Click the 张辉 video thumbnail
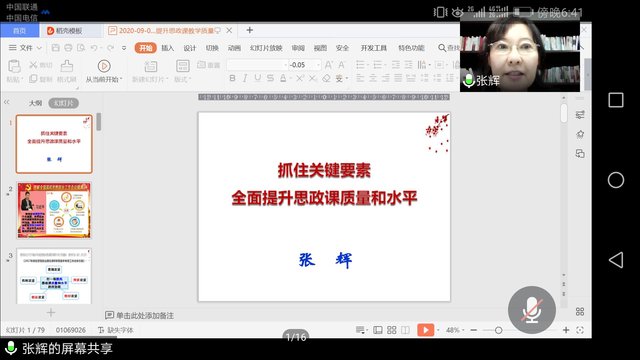The height and width of the screenshot is (360, 640). click(x=520, y=53)
